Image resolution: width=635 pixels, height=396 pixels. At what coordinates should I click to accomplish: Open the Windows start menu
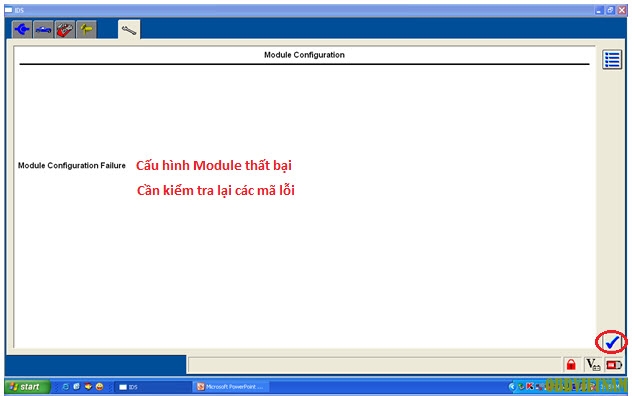click(28, 387)
